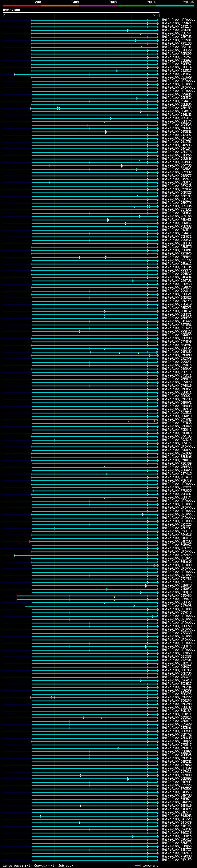Open hit UniRef100_Q9SNZ1

[177, 23]
